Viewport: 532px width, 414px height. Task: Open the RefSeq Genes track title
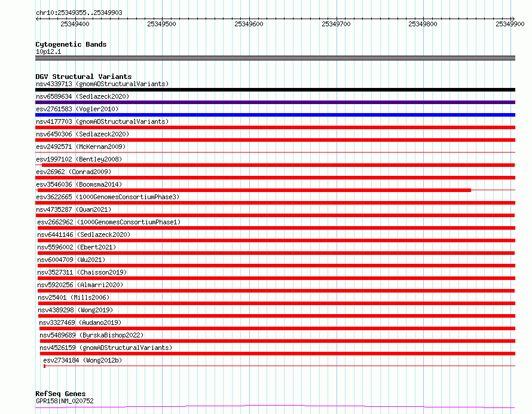click(60, 394)
